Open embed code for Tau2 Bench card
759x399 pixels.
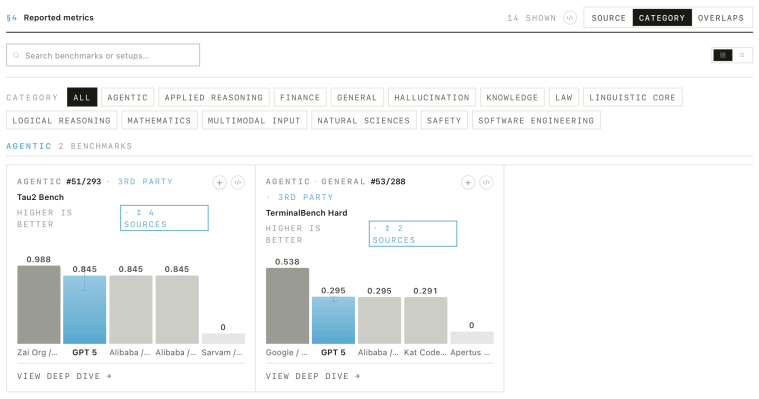pos(238,183)
